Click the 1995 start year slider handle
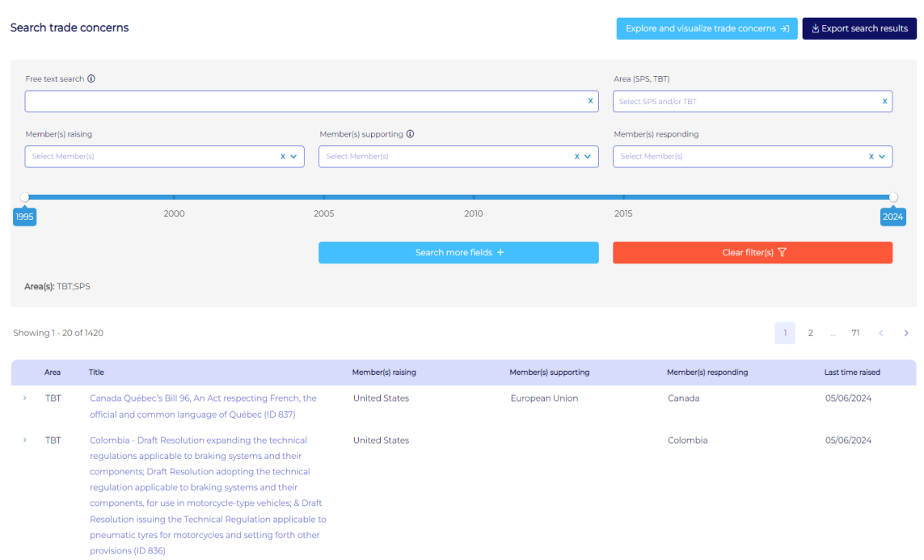The width and height of the screenshot is (924, 560). [25, 197]
